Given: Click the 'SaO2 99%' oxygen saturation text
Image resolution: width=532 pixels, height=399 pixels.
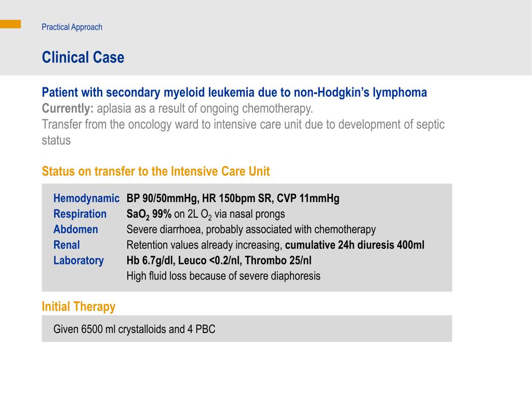Looking at the screenshot, I should point(149,214).
